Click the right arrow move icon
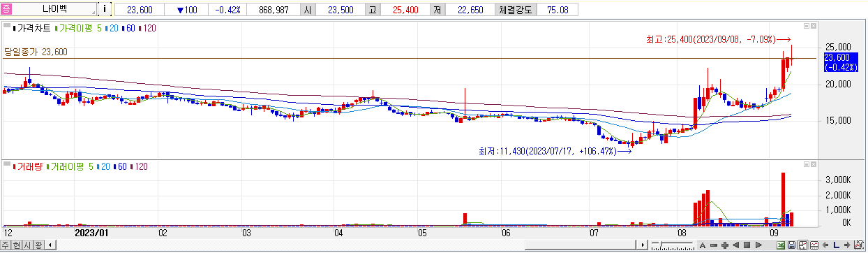The height and width of the screenshot is (253, 868). (x=846, y=245)
